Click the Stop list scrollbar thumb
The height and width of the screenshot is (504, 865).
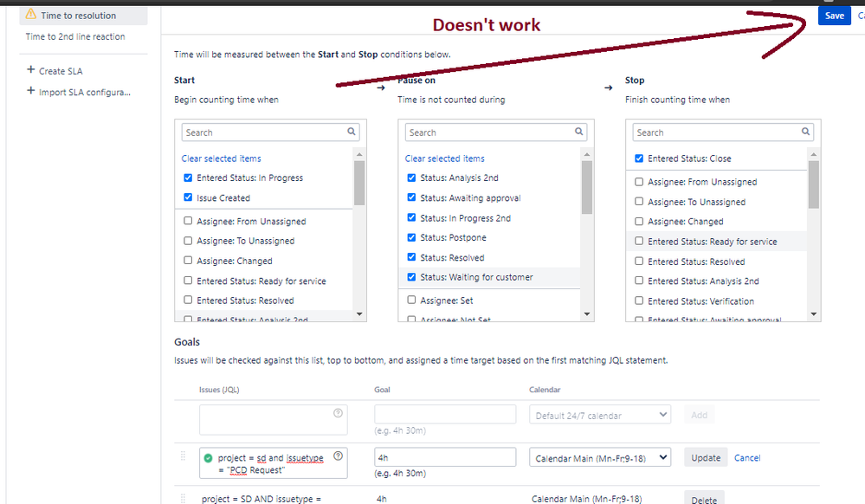[x=814, y=184]
